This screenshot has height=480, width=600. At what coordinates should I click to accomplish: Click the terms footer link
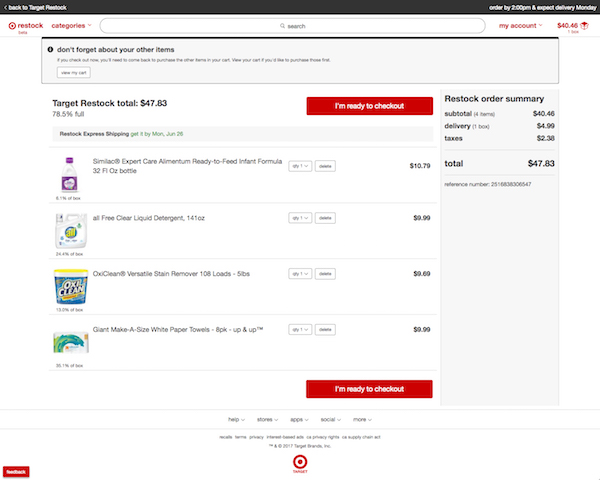(x=241, y=437)
